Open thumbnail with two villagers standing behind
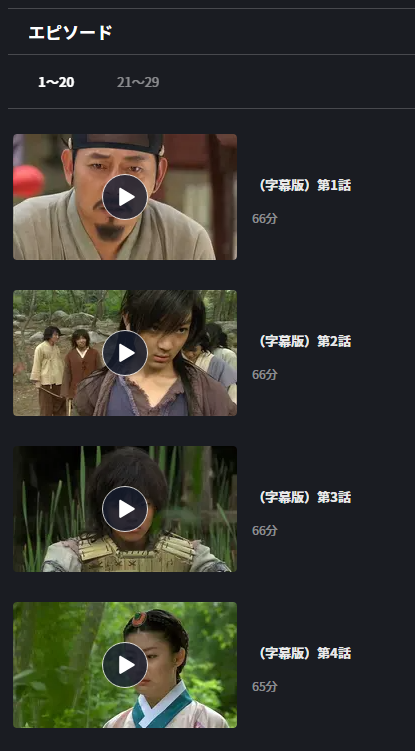415x751 pixels. click(125, 353)
